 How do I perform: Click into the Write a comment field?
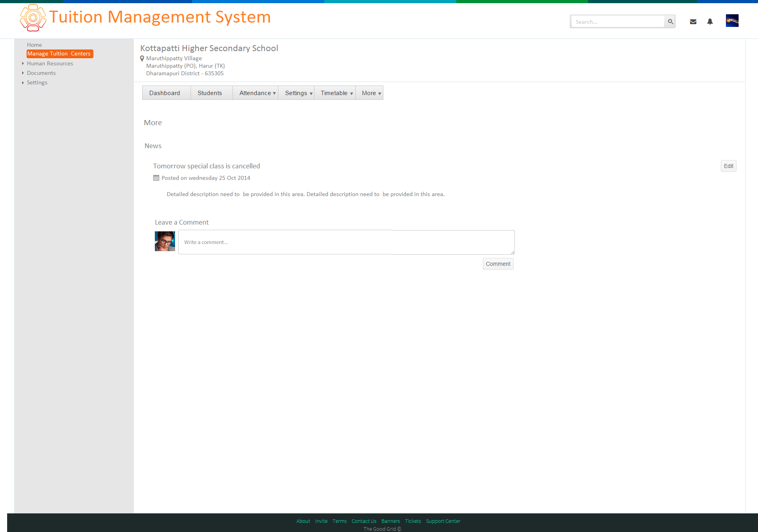[347, 242]
